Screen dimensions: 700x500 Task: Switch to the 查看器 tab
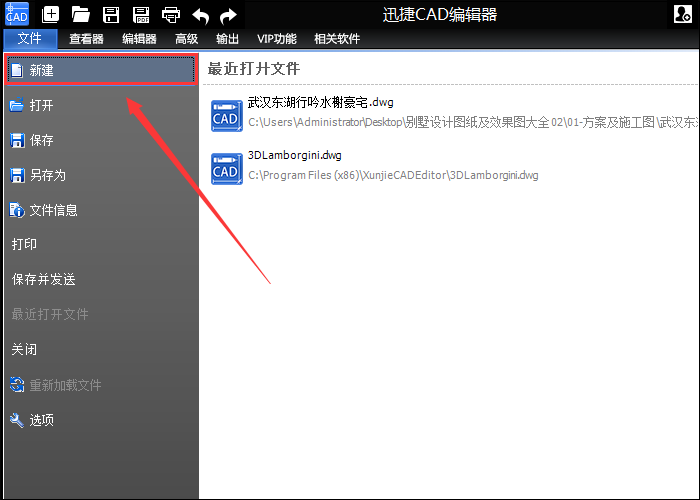click(x=86, y=39)
